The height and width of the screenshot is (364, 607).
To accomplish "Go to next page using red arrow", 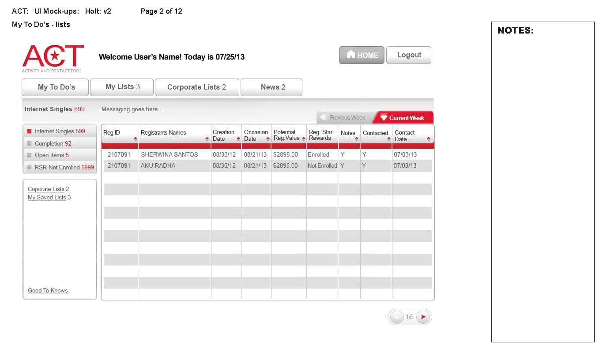I will 423,317.
